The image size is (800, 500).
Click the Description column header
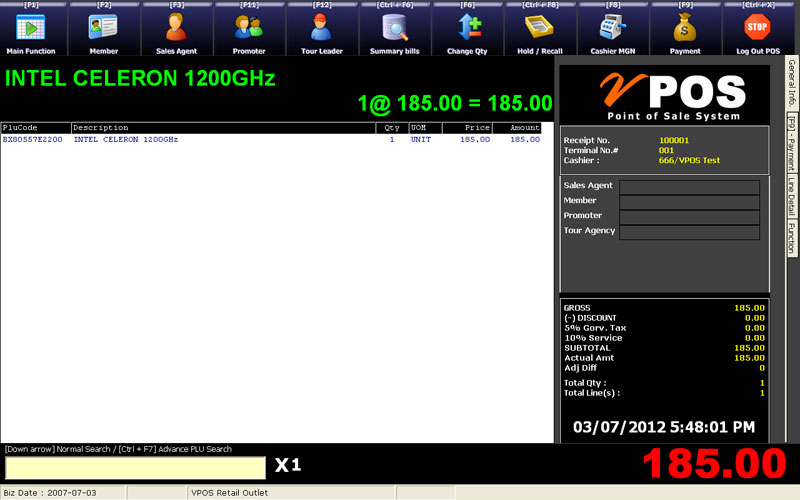click(x=223, y=128)
